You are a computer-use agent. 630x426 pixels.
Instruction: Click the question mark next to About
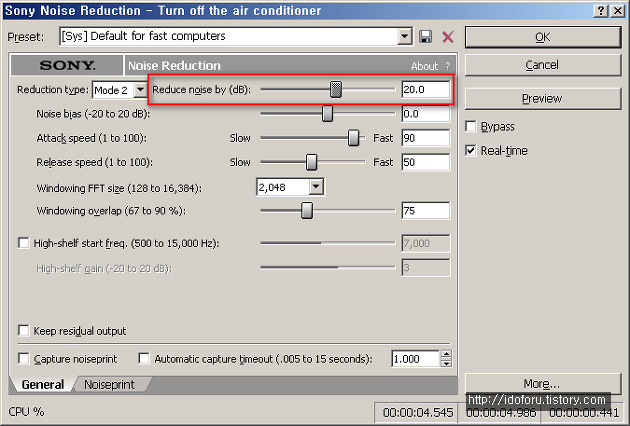point(448,66)
